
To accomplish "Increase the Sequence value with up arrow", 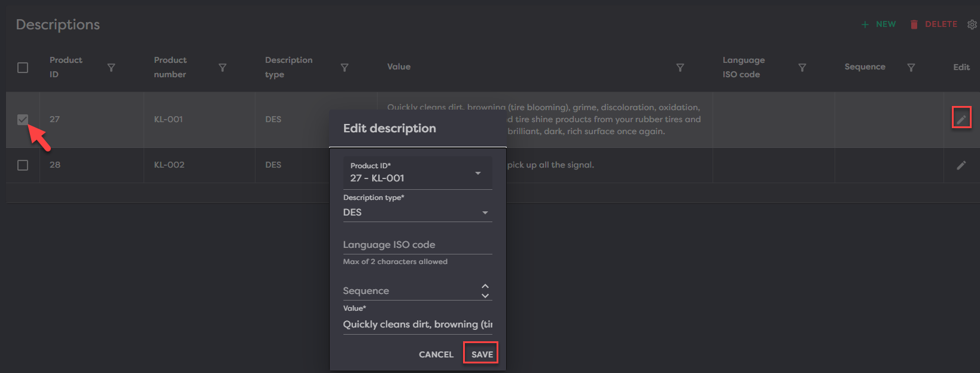I will click(x=485, y=286).
